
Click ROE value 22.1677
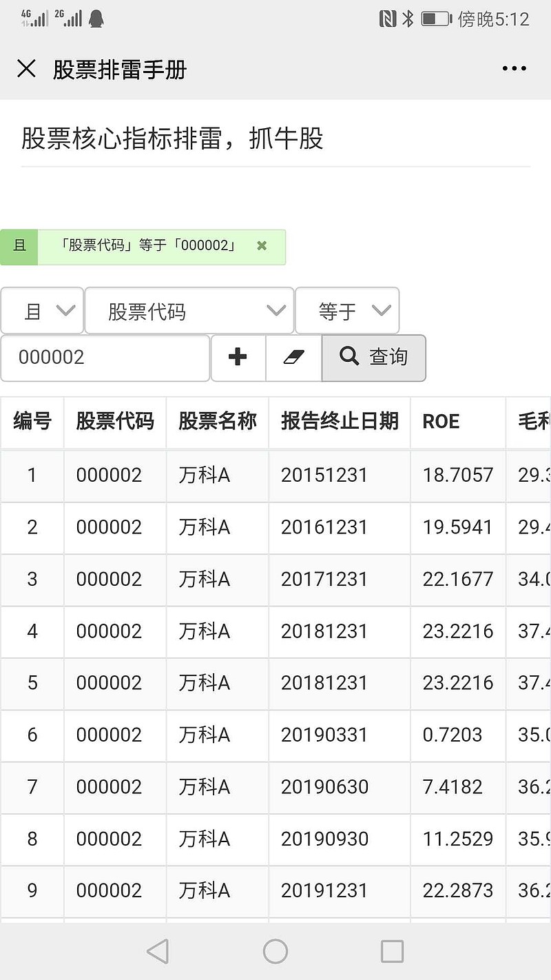coord(458,579)
